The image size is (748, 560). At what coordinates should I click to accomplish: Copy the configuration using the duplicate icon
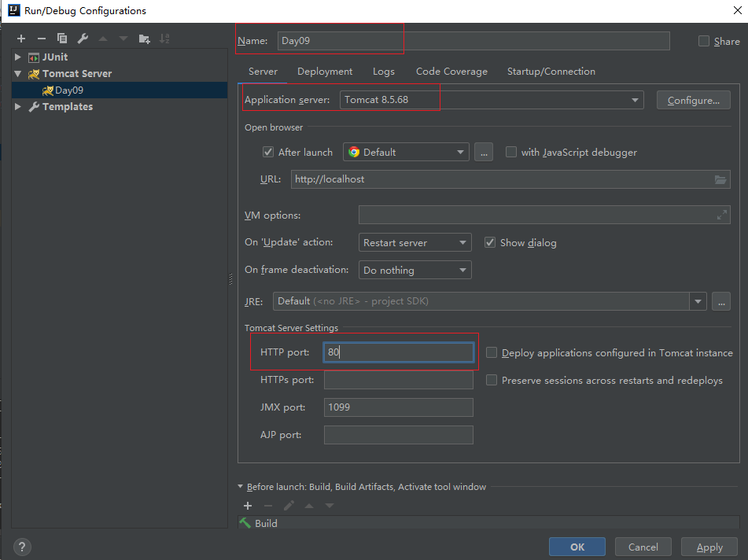pyautogui.click(x=62, y=39)
